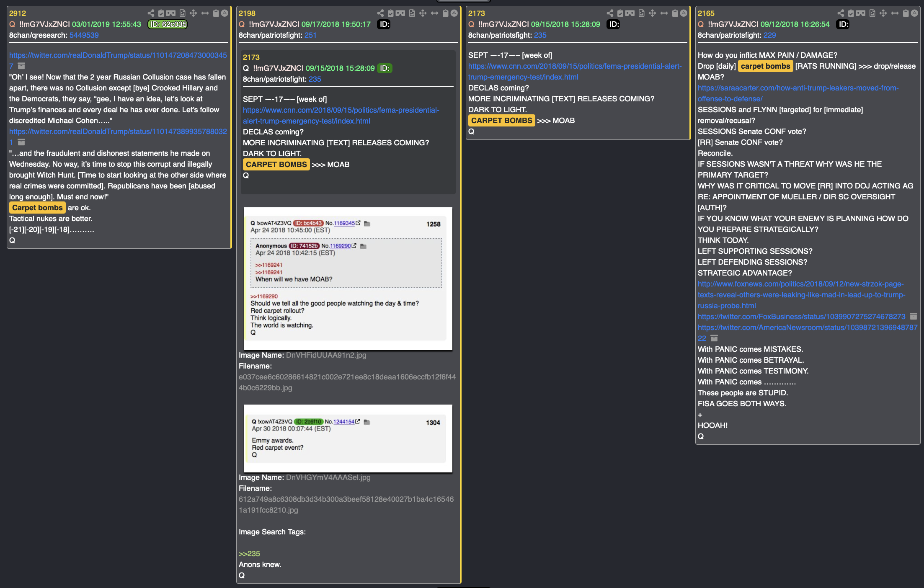This screenshot has width=924, height=588.
Task: Share post 2198 using its share icon
Action: (x=380, y=13)
